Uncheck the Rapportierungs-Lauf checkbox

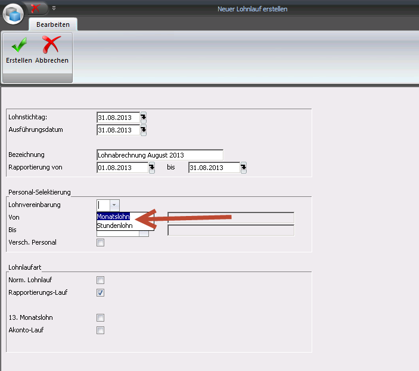click(100, 293)
